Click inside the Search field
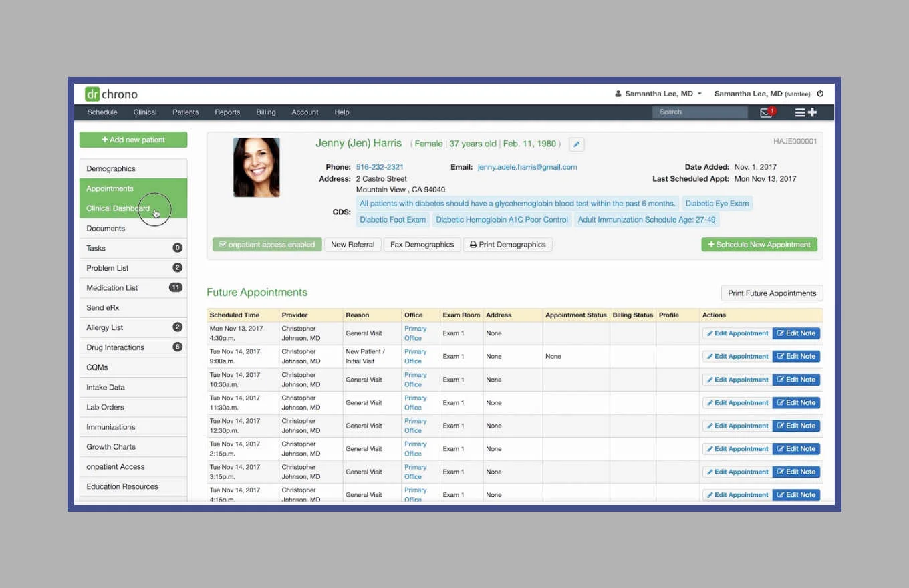This screenshot has height=588, width=909. pyautogui.click(x=699, y=112)
